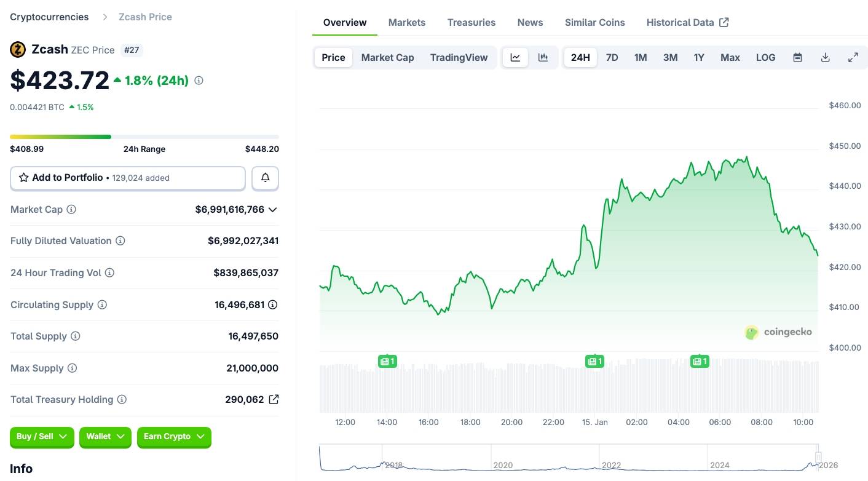
Task: Enable logarithmic scale with LOG button
Action: click(765, 57)
